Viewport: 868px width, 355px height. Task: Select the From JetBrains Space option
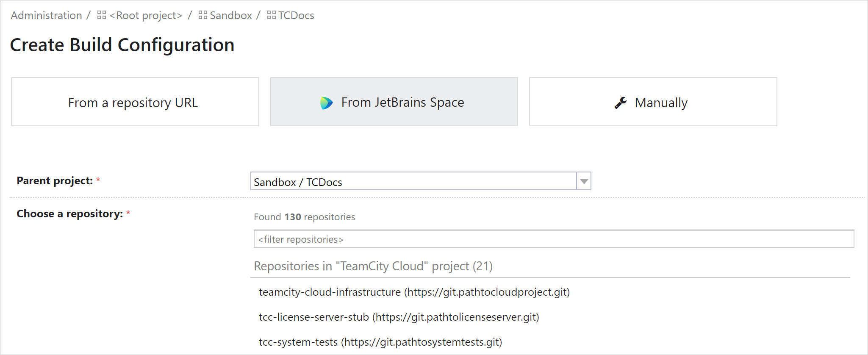[x=394, y=102]
